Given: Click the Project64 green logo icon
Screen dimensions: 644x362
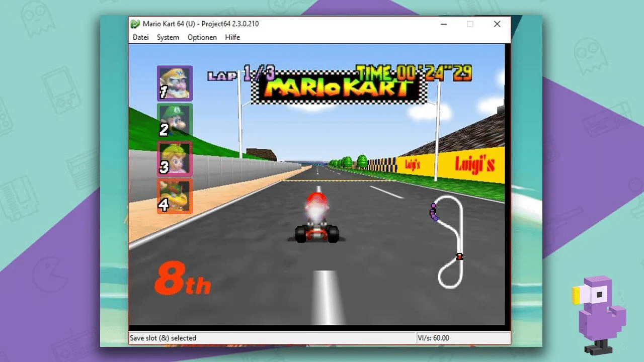Looking at the screenshot, I should click(135, 24).
